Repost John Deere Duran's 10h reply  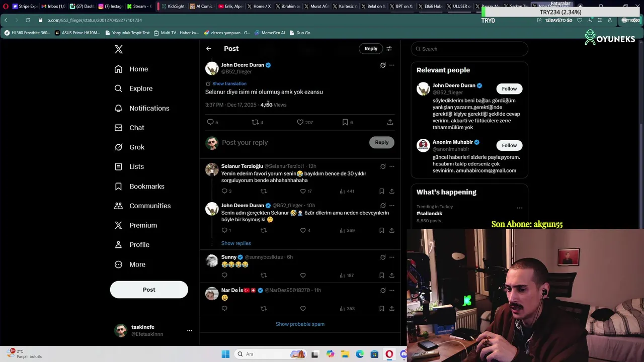[264, 230]
